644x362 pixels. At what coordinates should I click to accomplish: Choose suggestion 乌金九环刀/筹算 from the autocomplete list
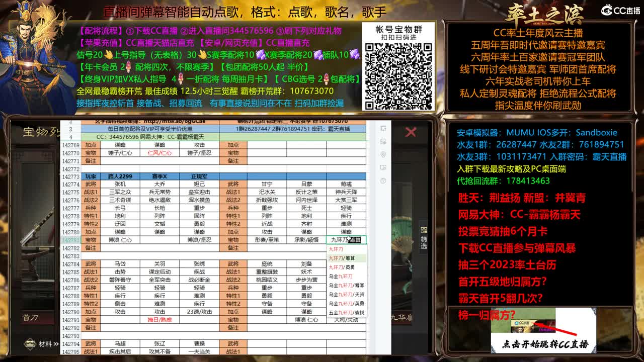(347, 285)
